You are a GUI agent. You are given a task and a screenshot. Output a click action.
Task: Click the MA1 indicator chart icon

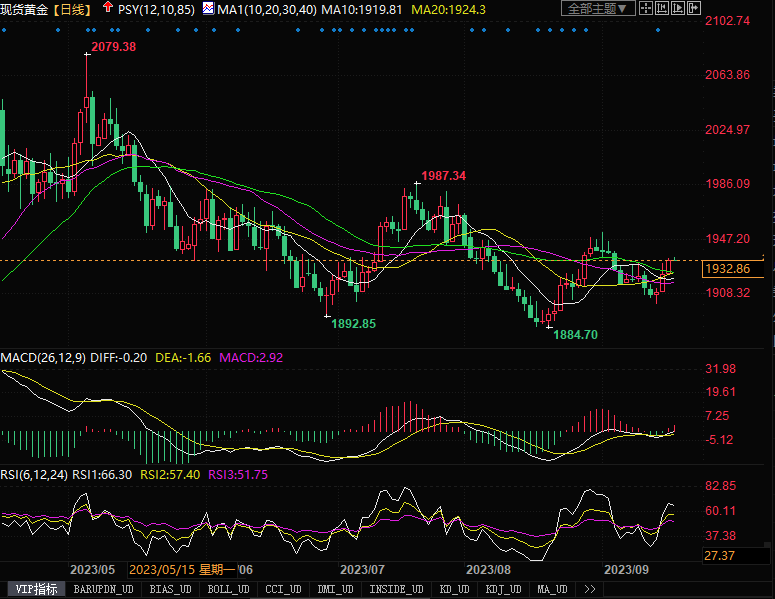tap(208, 9)
